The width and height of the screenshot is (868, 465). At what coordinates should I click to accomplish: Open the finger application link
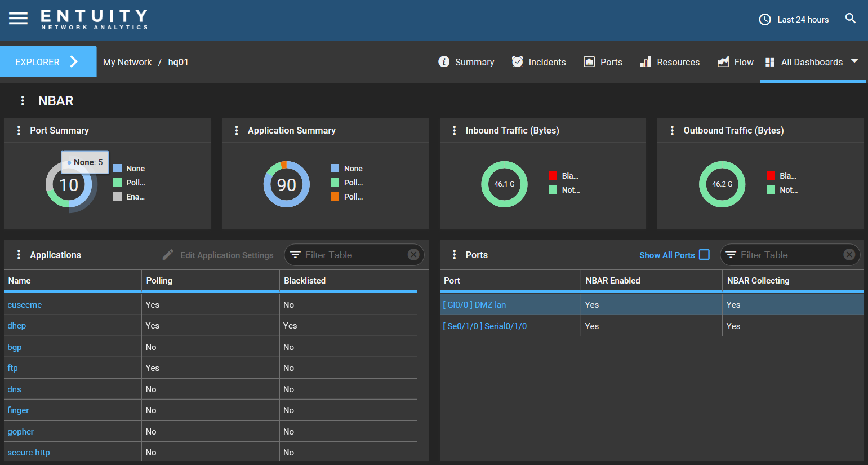pyautogui.click(x=18, y=410)
